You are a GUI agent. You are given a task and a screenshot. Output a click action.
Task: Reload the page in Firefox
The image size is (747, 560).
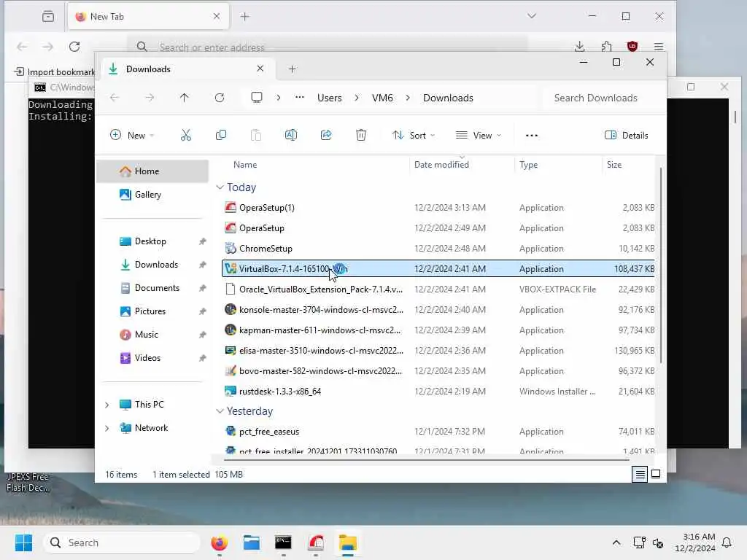point(74,47)
